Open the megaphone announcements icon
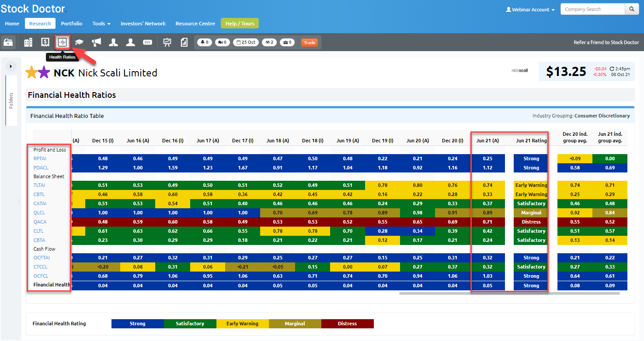The image size is (644, 341). tap(96, 42)
